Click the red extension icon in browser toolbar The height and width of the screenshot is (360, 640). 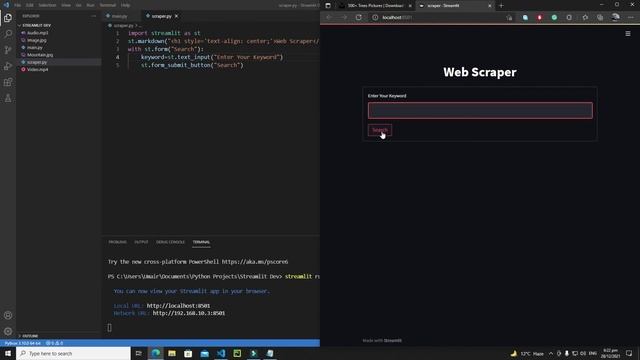click(x=540, y=18)
